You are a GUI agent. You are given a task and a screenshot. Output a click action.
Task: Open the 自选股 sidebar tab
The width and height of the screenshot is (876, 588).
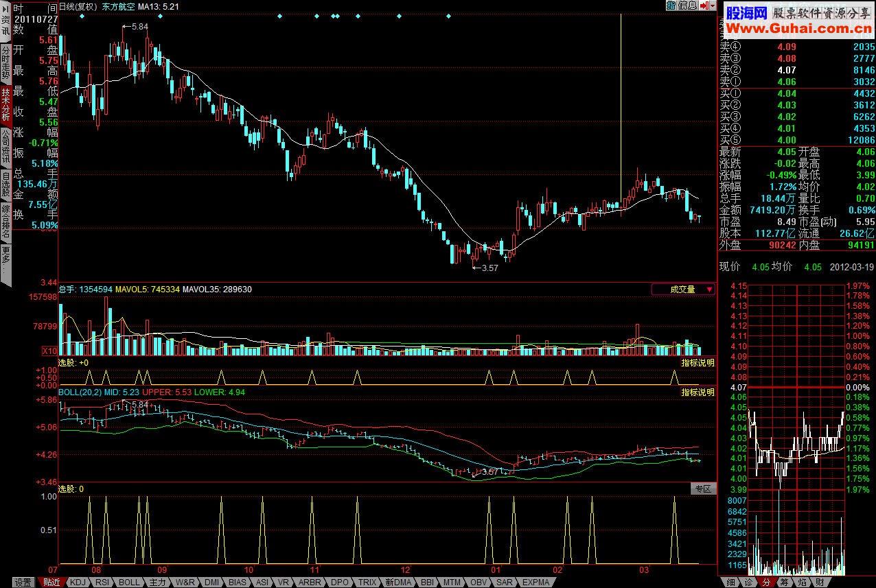(x=5, y=184)
